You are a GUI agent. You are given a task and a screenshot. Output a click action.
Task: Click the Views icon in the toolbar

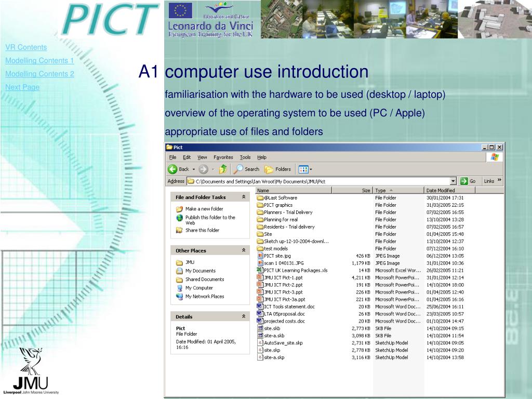pyautogui.click(x=303, y=169)
